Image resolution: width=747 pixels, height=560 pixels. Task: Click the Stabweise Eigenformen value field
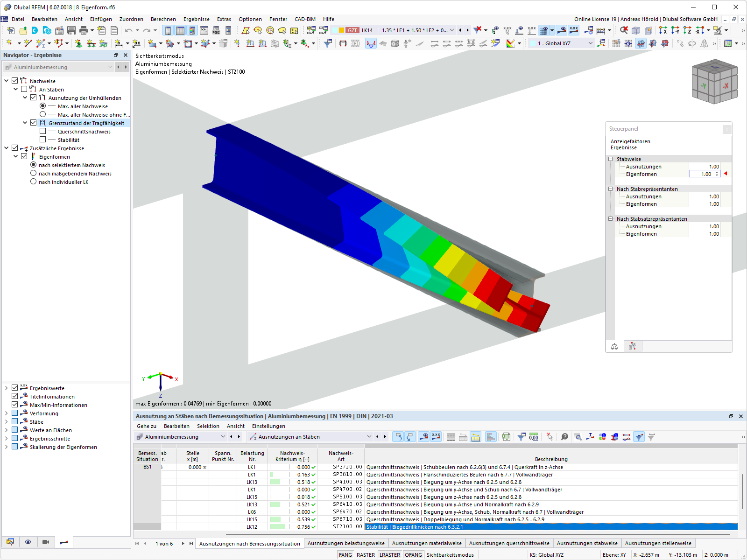(x=705, y=174)
